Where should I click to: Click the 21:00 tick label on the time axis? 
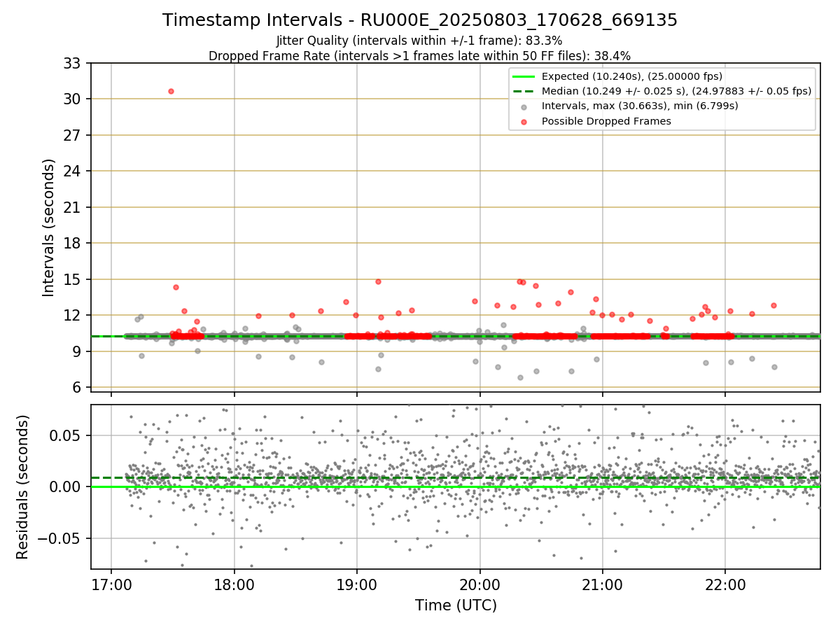point(602,583)
